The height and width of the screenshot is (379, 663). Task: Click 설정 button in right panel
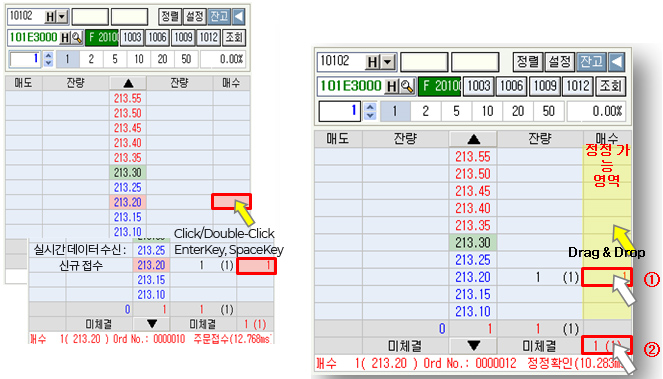(559, 62)
